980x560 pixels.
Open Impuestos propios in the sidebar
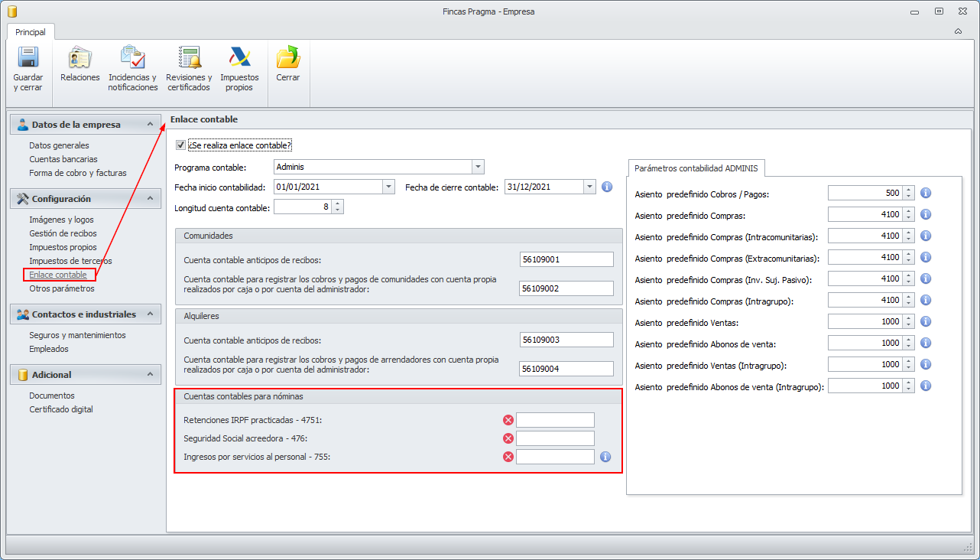[x=63, y=247]
